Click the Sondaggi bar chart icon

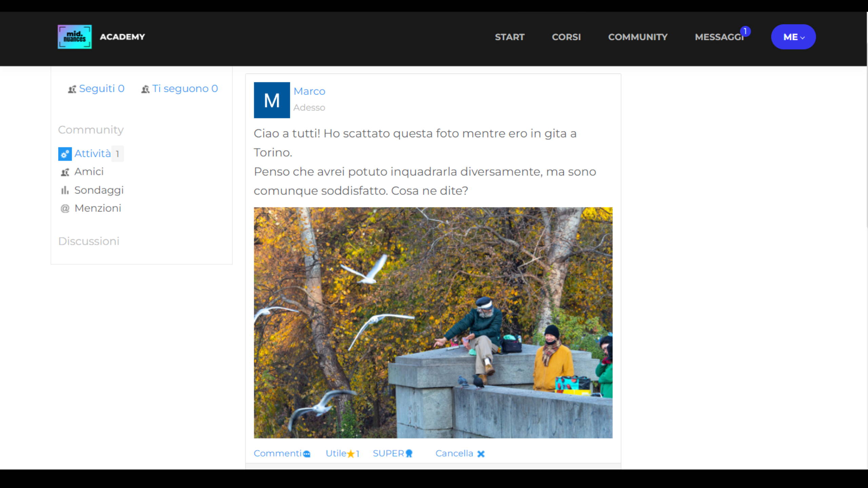point(65,190)
